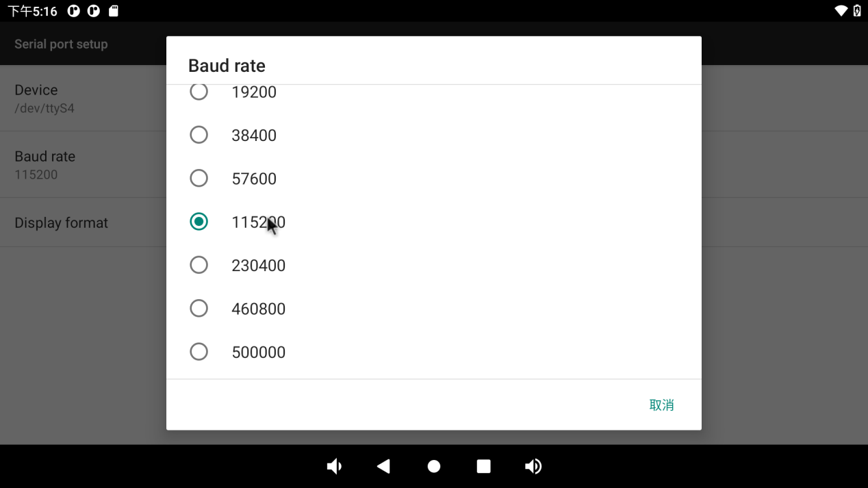Select the 19200 baud rate radio button
Viewport: 868px width, 488px height.
(x=199, y=92)
